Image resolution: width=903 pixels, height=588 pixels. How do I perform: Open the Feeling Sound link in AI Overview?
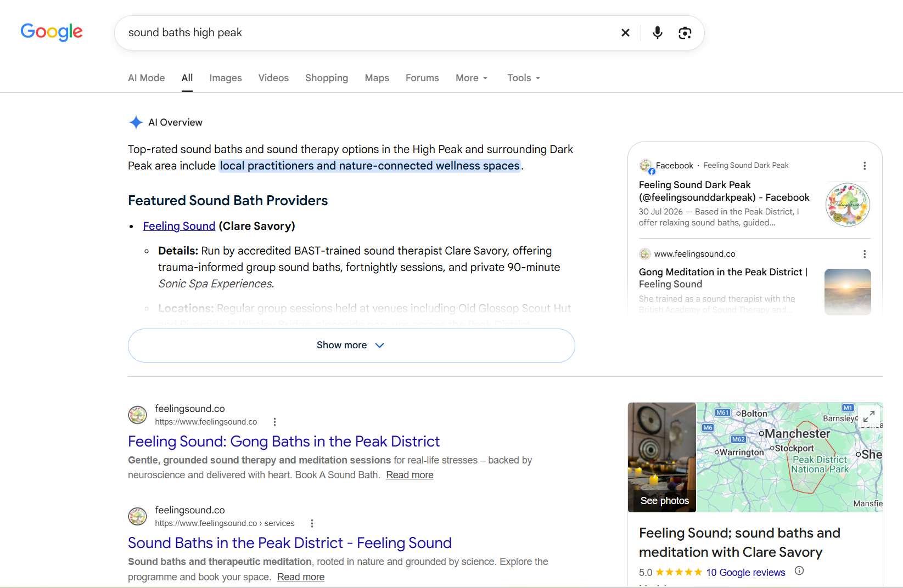[179, 226]
